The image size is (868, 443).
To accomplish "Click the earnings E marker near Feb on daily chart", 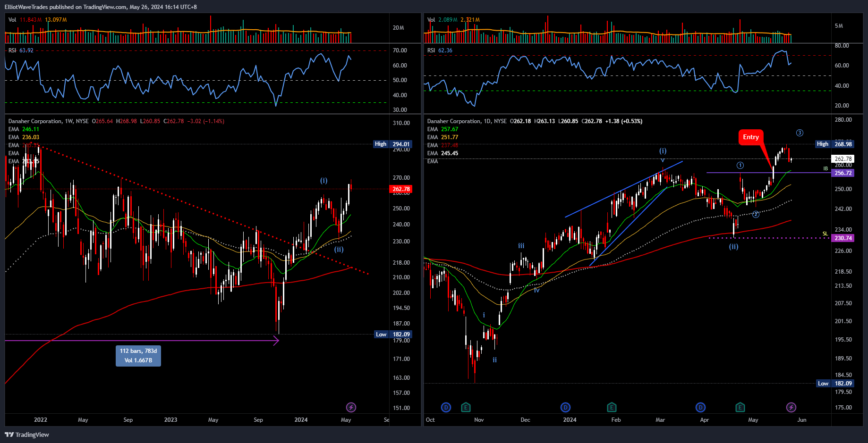I will [x=612, y=407].
